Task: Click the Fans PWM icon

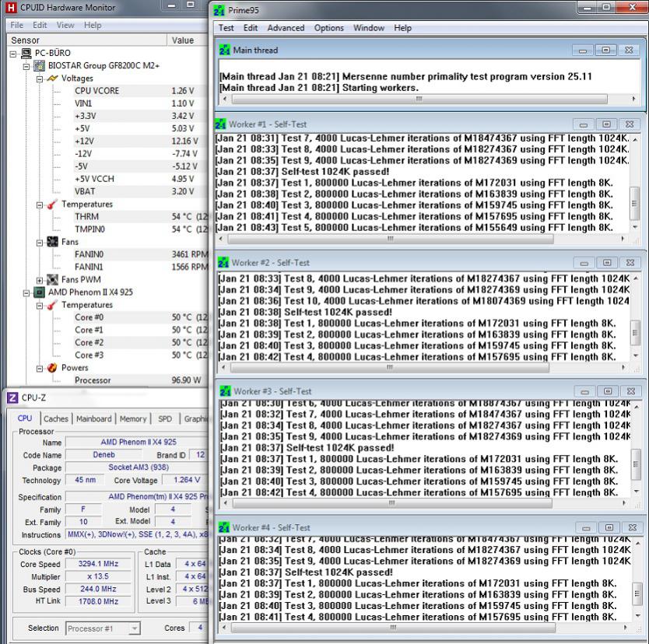Action: pos(53,279)
